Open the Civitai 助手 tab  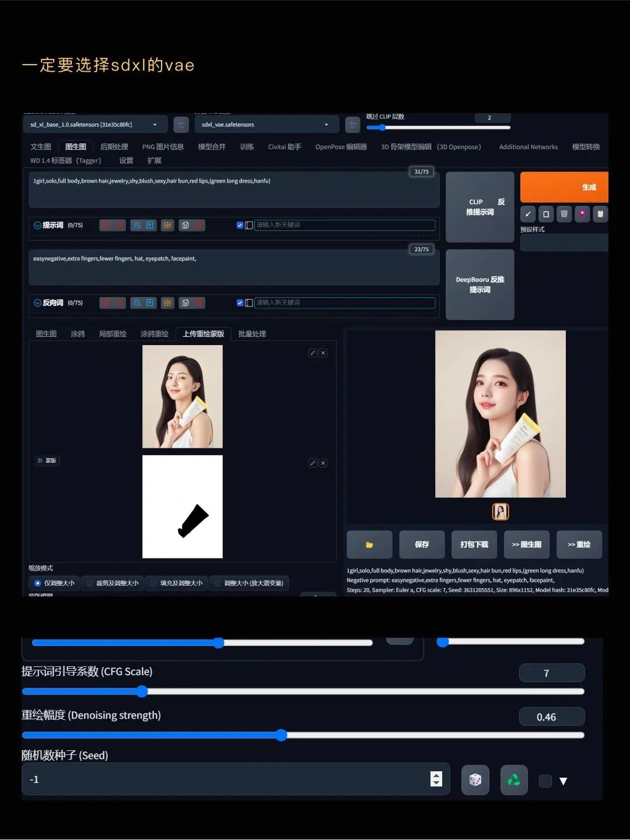click(285, 147)
